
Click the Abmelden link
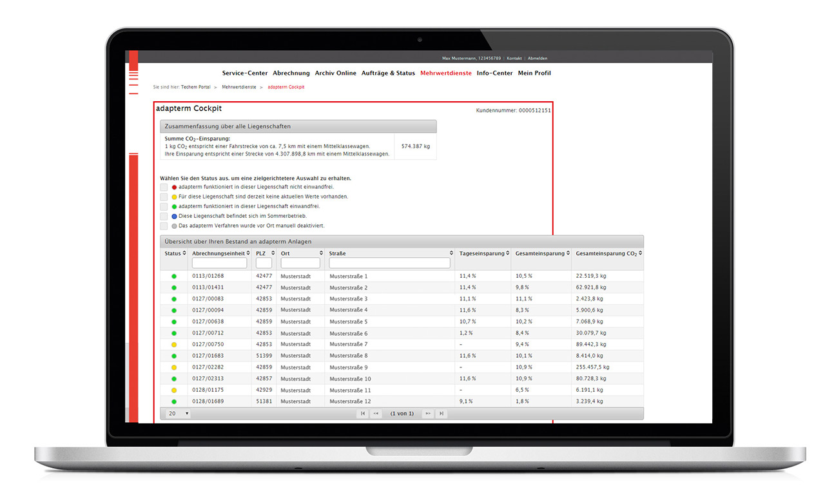click(538, 58)
